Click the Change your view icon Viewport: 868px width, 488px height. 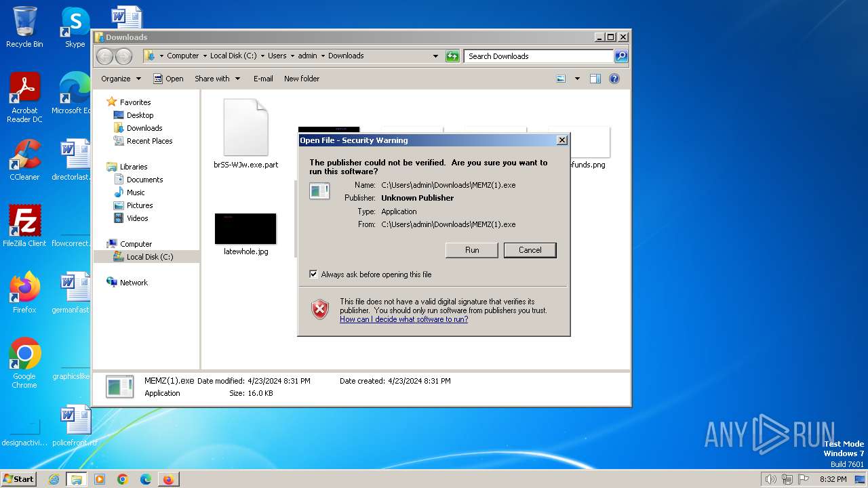click(x=561, y=79)
